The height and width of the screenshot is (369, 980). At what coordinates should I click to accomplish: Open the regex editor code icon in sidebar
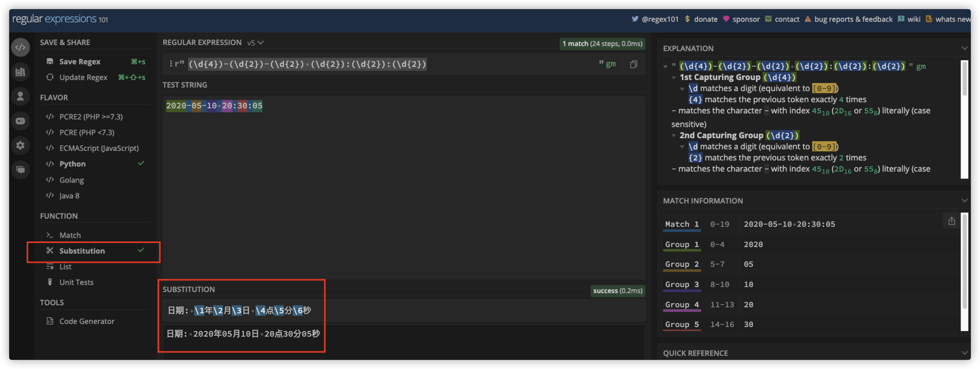click(21, 48)
